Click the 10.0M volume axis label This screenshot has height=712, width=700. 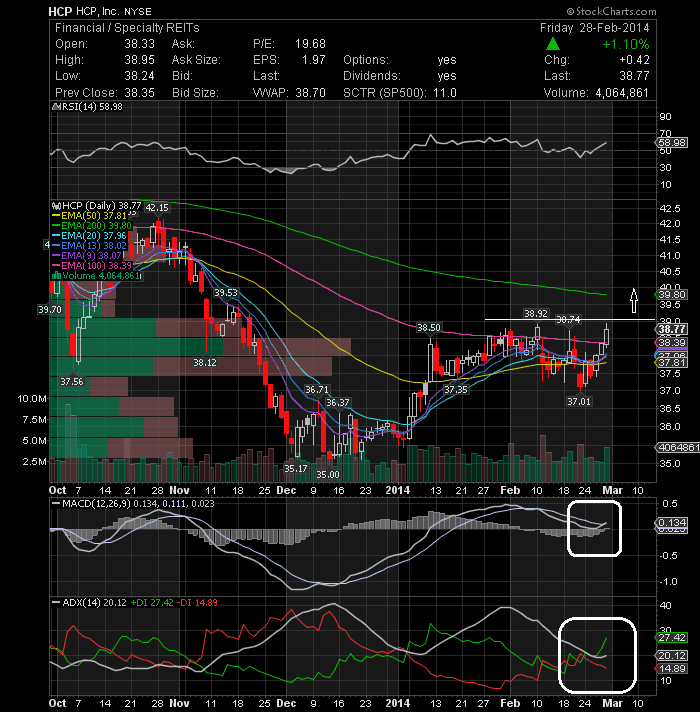[32, 399]
